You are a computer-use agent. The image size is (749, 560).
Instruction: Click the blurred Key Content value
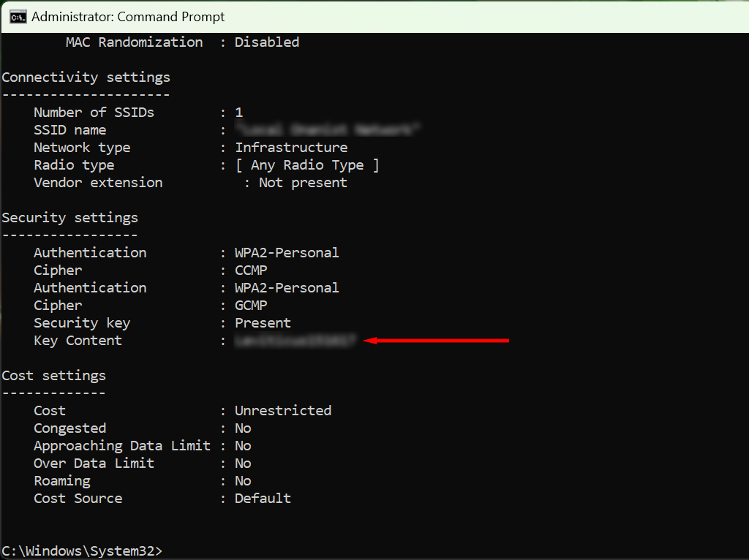(x=295, y=341)
